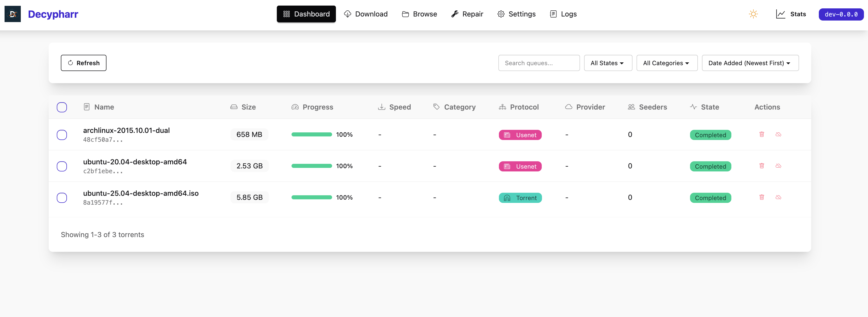Check the ubuntu-20.04-desktop-amd64 row checkbox
The height and width of the screenshot is (317, 868).
click(62, 166)
